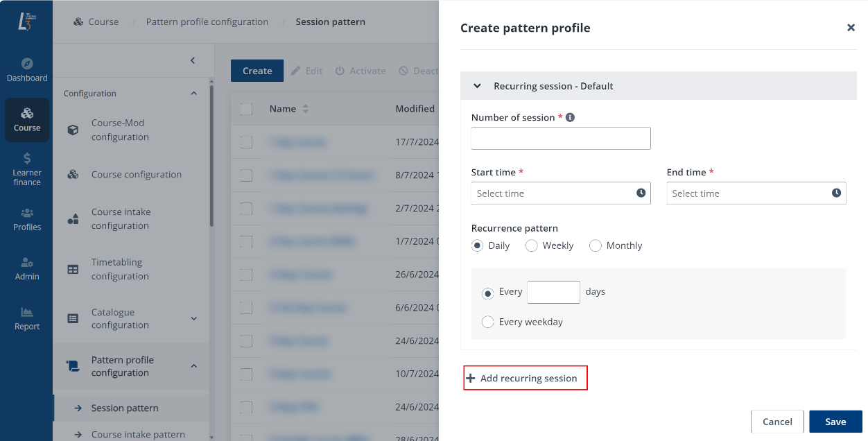Open the Admin section

(x=26, y=268)
